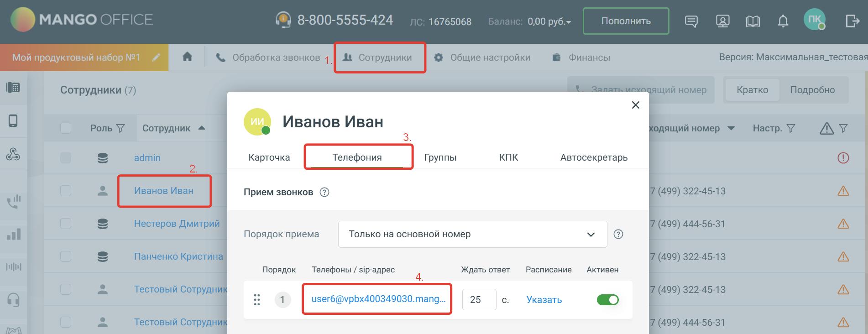Switch to the Группы tab
The image size is (868, 334).
pyautogui.click(x=440, y=157)
